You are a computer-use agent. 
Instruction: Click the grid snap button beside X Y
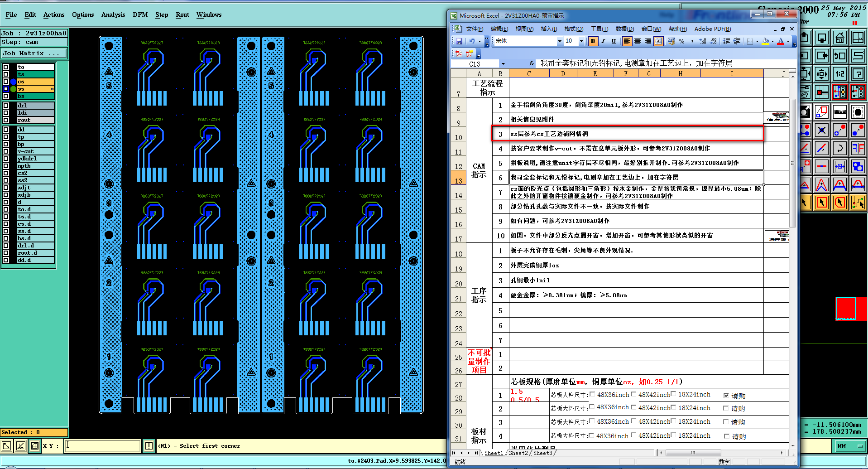point(35,446)
